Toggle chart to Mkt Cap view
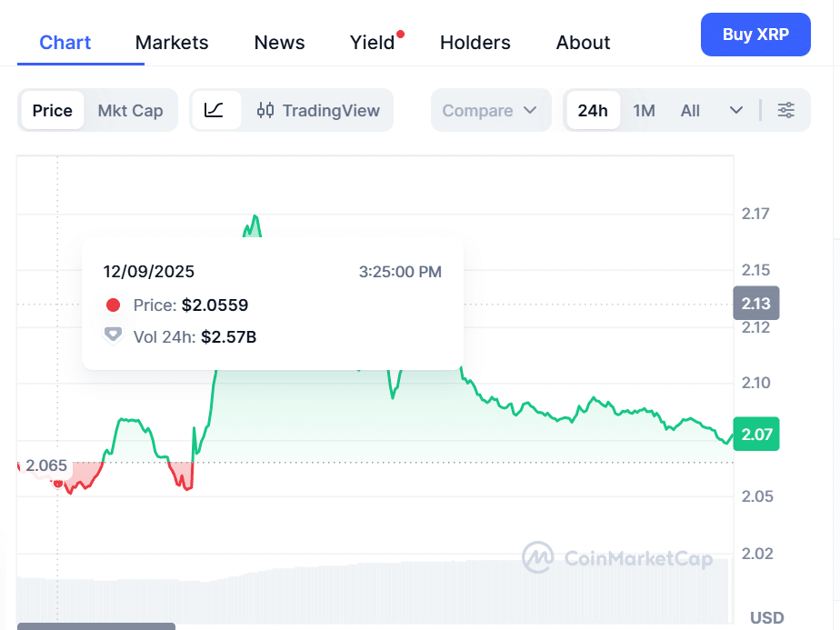 point(130,110)
